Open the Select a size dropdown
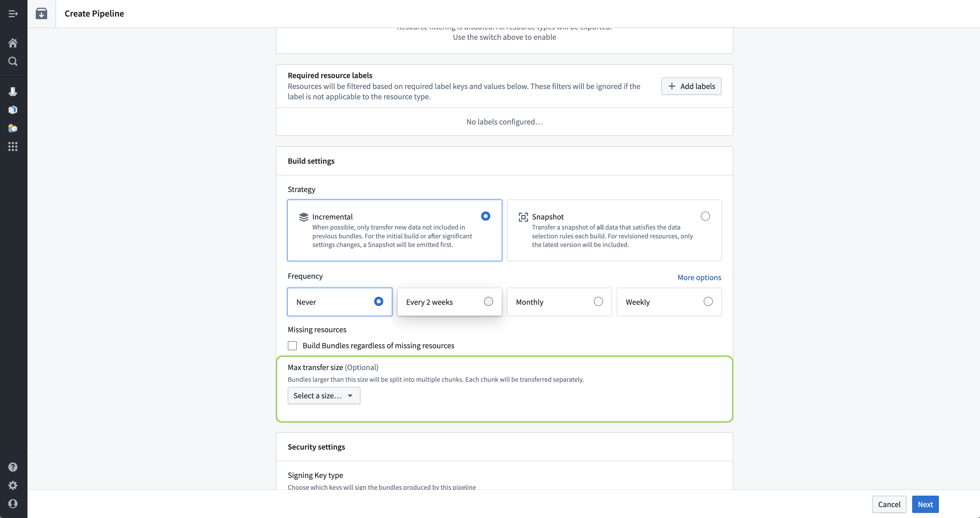This screenshot has width=980, height=518. click(324, 396)
